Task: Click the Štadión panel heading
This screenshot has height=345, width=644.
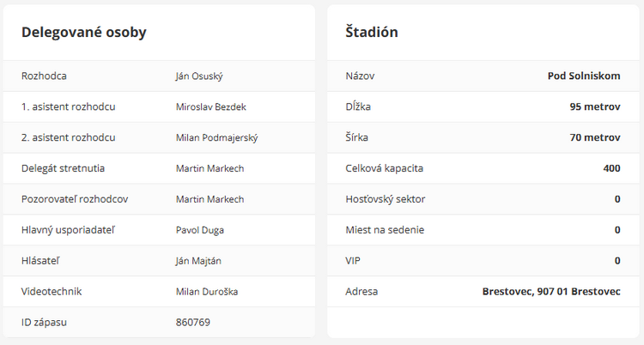Action: tap(371, 33)
